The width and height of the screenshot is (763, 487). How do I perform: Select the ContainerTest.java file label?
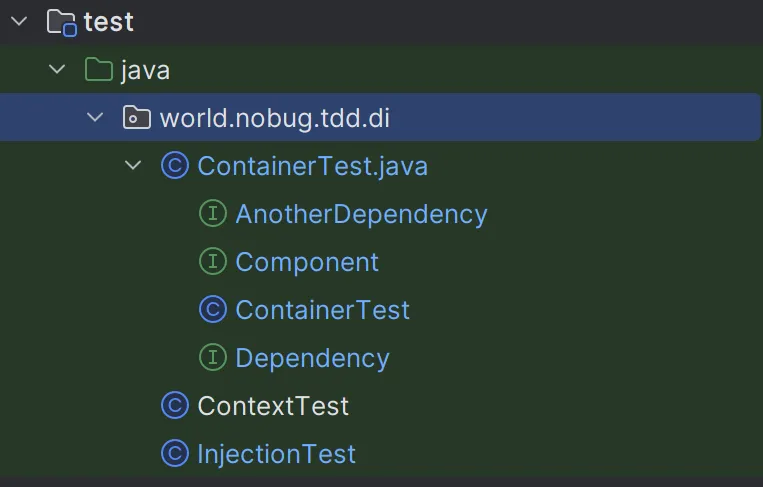pos(312,166)
